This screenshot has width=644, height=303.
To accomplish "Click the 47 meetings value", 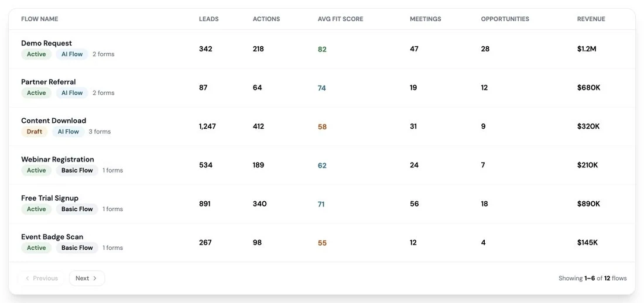I will (x=414, y=49).
